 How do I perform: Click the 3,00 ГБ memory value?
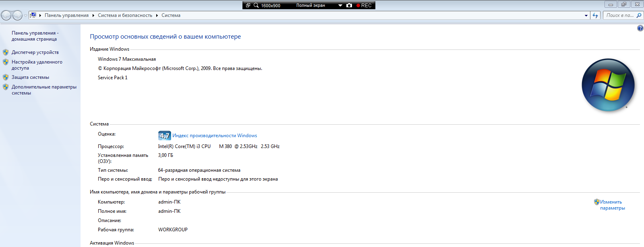(x=166, y=155)
